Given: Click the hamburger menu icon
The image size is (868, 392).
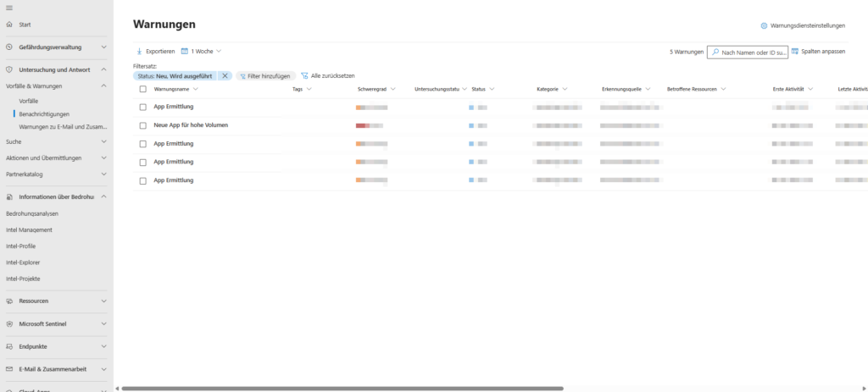Looking at the screenshot, I should [x=9, y=7].
